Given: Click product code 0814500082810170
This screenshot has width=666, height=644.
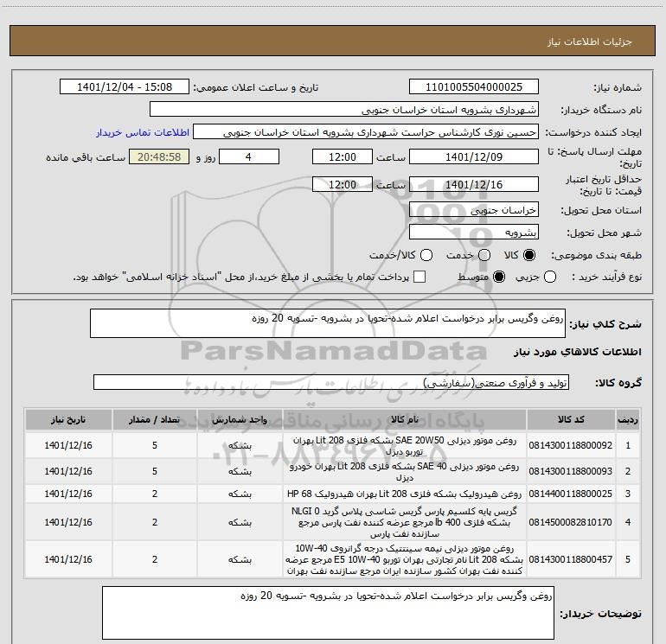Looking at the screenshot, I should point(571,522).
